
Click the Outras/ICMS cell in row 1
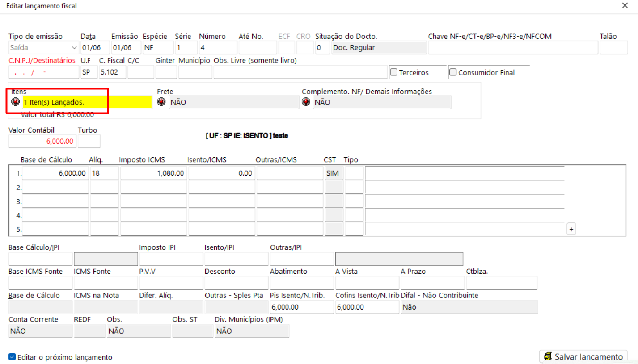[290, 173]
